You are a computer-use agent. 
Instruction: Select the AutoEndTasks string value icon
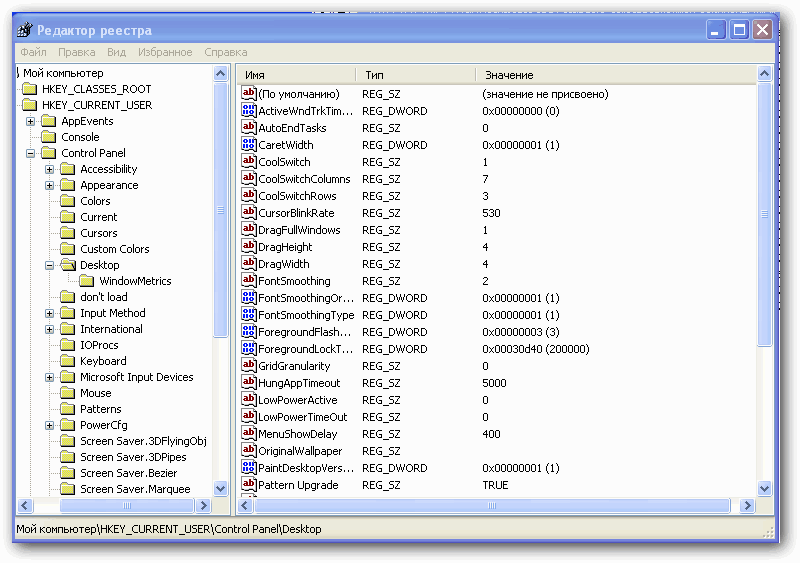[x=248, y=127]
